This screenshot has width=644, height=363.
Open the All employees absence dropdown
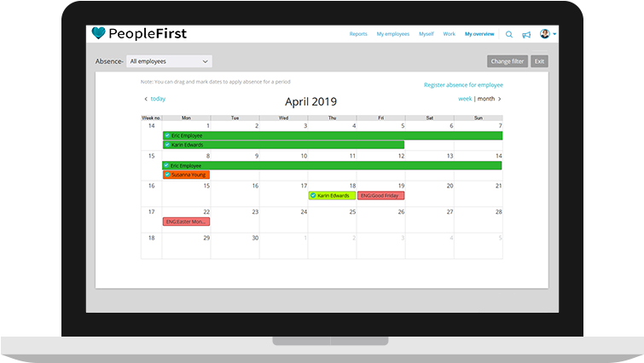point(169,61)
